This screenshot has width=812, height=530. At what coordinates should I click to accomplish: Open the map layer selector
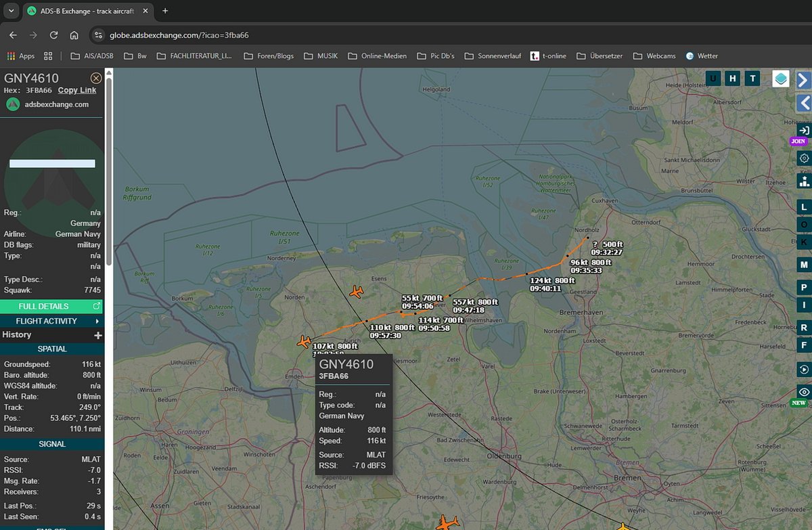pos(781,79)
